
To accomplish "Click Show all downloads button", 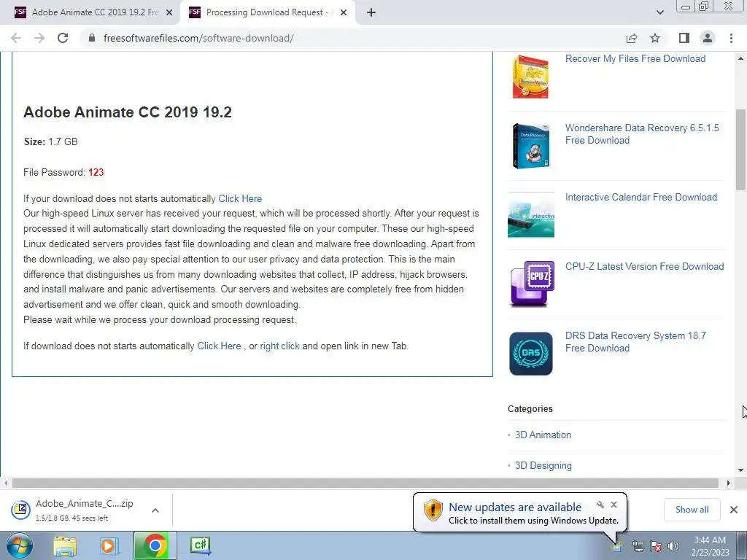I will click(x=692, y=510).
